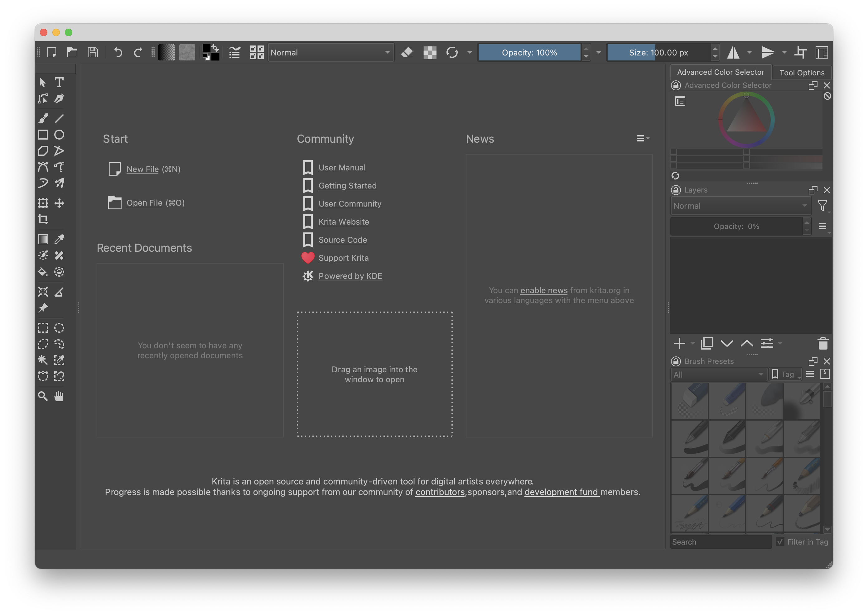Select the Text tool

click(x=59, y=82)
